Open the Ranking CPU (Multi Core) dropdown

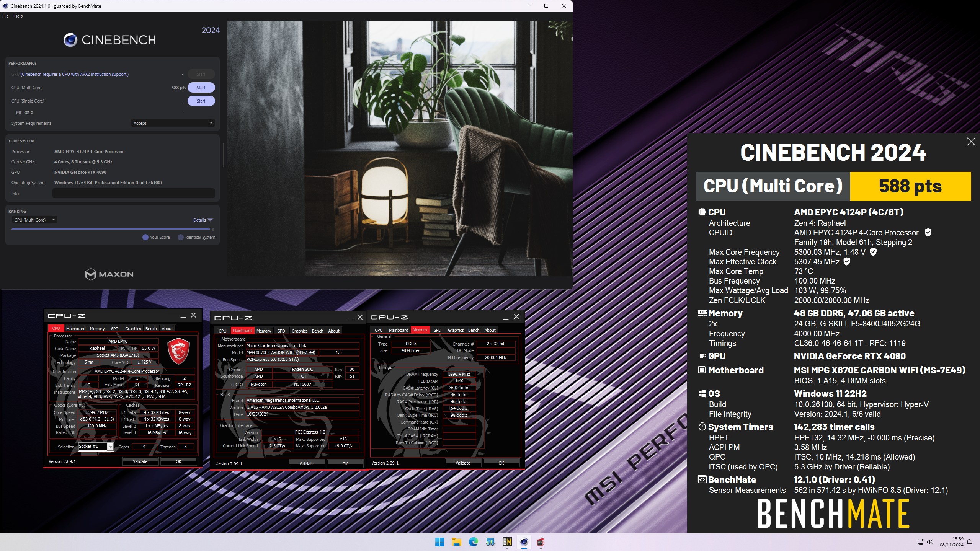[x=34, y=220]
